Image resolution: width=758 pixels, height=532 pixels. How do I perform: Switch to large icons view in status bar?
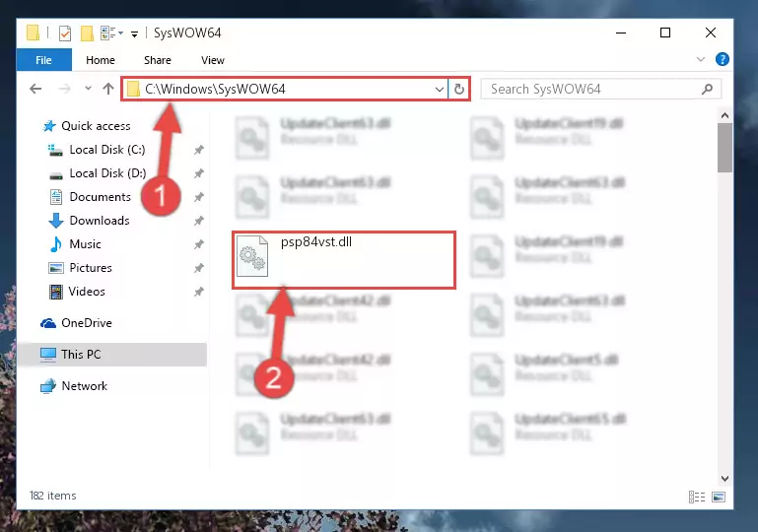point(719,497)
